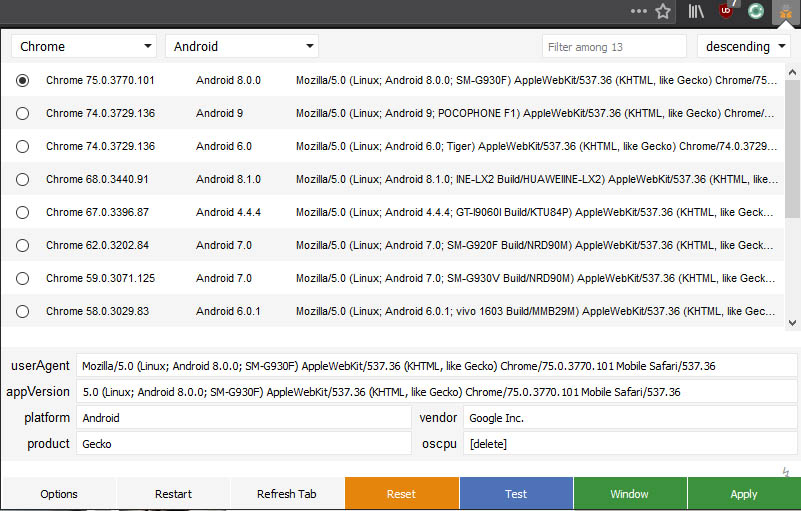The height and width of the screenshot is (511, 801).
Task: Click the blue Test button
Action: click(516, 494)
